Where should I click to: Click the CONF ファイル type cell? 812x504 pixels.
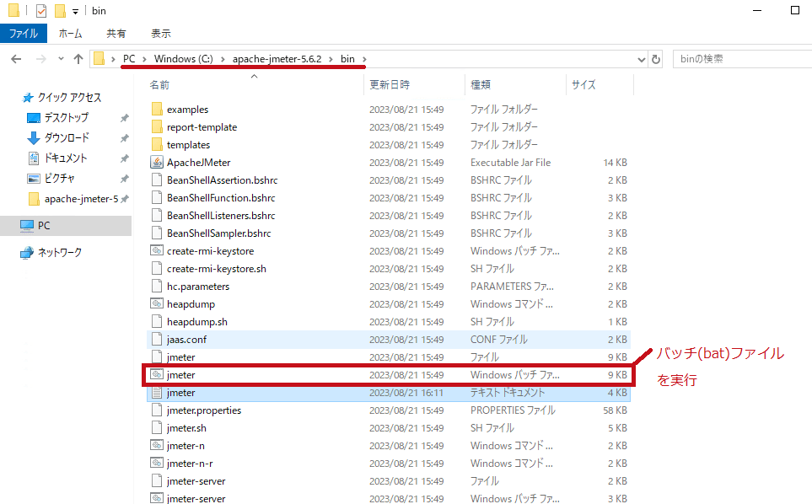click(498, 340)
